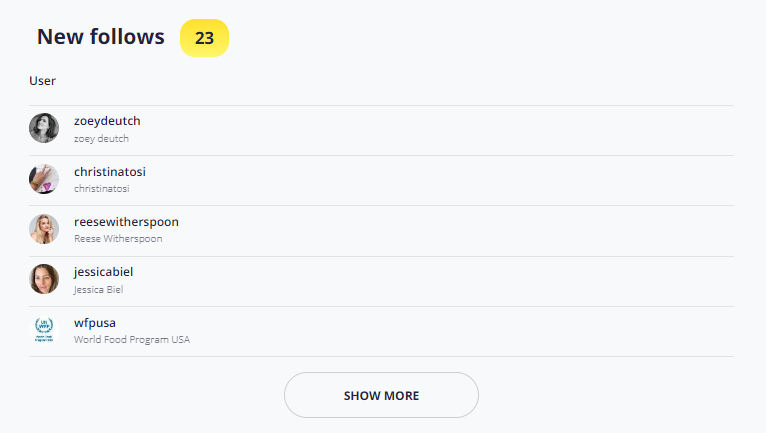
Task: Select the profile picture next to christinatosi
Action: pyautogui.click(x=44, y=179)
